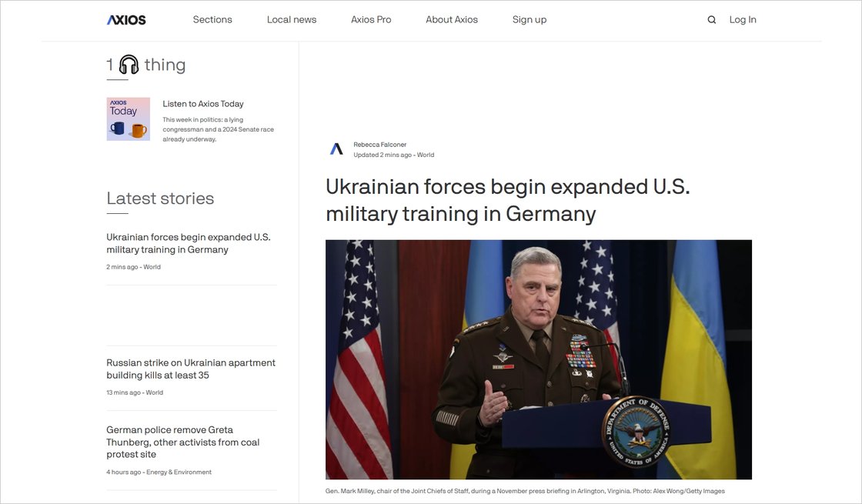Go to Axios Pro page
The height and width of the screenshot is (504, 862).
(x=371, y=20)
